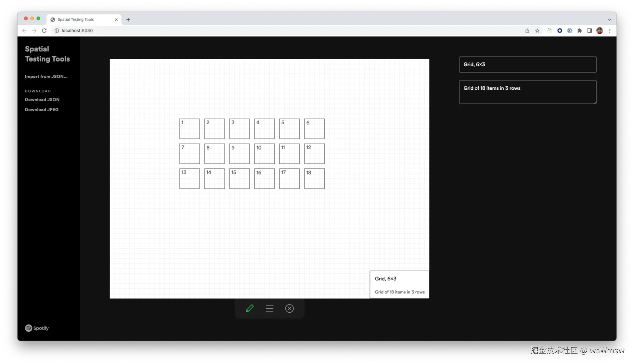The height and width of the screenshot is (364, 634).
Task: Click Import from JSON link
Action: (46, 76)
